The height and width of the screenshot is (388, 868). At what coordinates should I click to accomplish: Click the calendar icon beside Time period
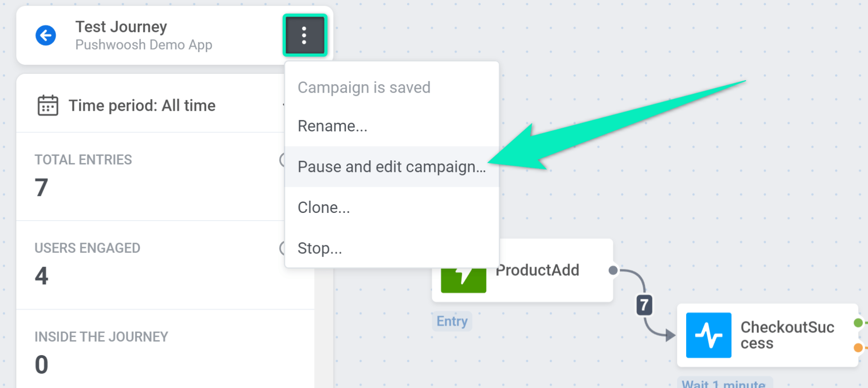[48, 105]
